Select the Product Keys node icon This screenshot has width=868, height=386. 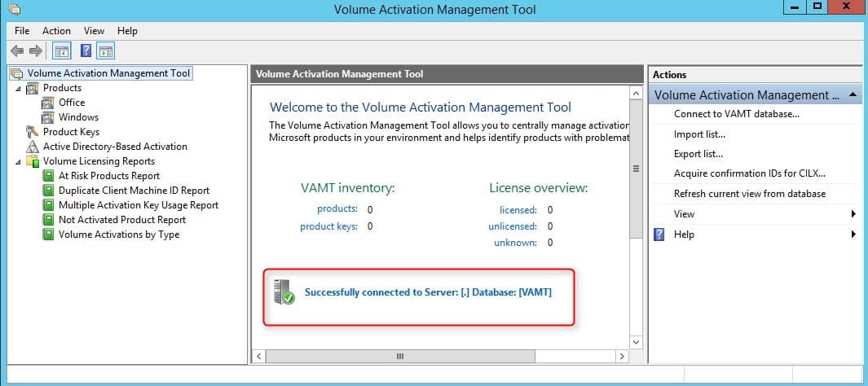coord(33,132)
